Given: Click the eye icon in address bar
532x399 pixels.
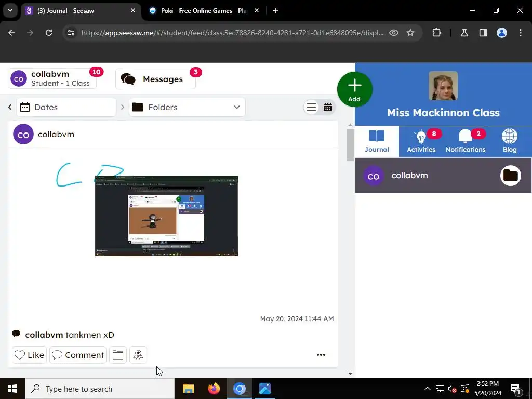Looking at the screenshot, I should point(394,33).
